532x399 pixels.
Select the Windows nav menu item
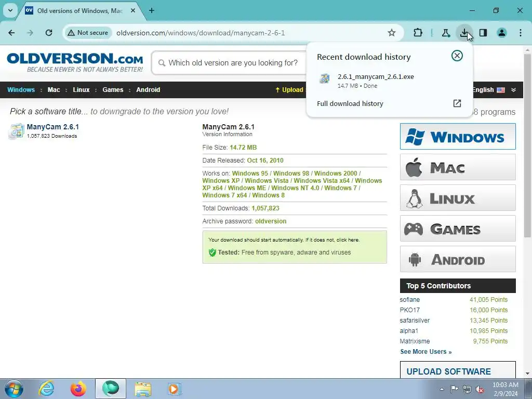[x=21, y=90]
